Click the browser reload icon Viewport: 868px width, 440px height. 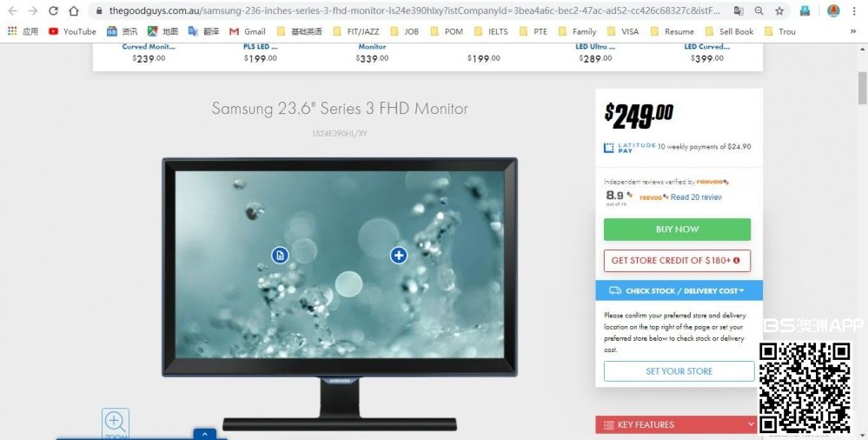(x=53, y=10)
